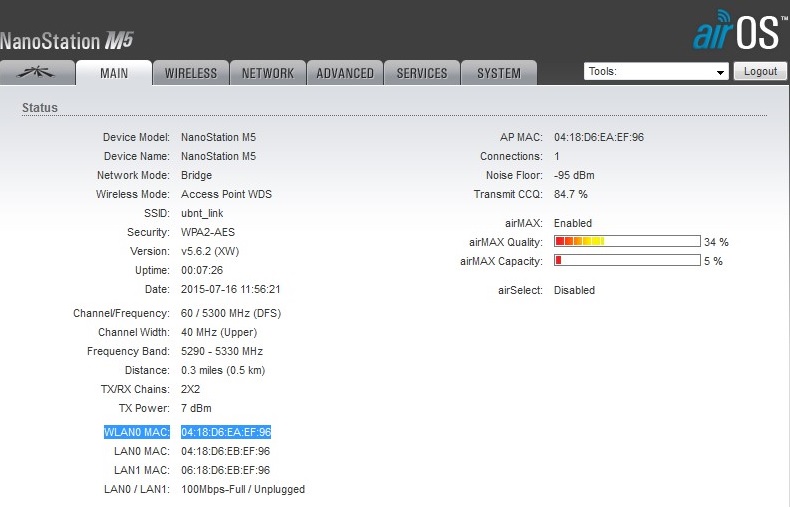Select the highlighted WLAN0 MAC address value
790x507 pixels.
pyautogui.click(x=226, y=432)
